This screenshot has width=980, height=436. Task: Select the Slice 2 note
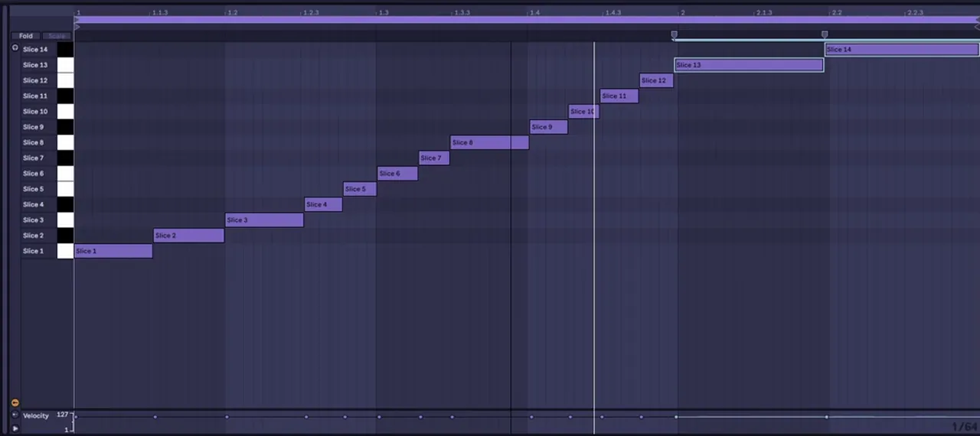188,236
